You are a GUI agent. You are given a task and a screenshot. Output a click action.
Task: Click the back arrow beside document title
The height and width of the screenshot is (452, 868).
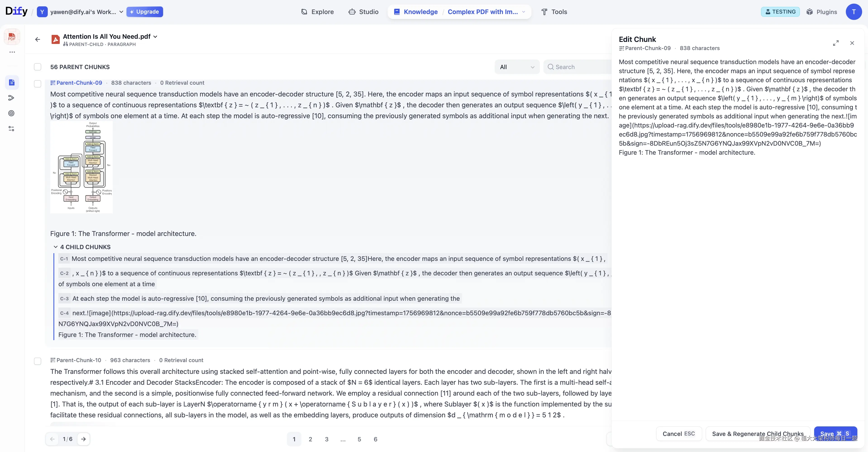[37, 39]
